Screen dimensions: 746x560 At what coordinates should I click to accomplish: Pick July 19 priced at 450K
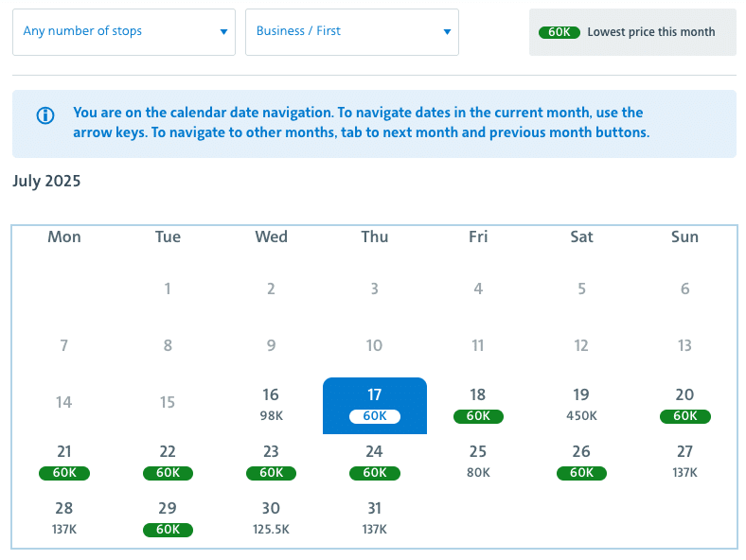coord(581,405)
